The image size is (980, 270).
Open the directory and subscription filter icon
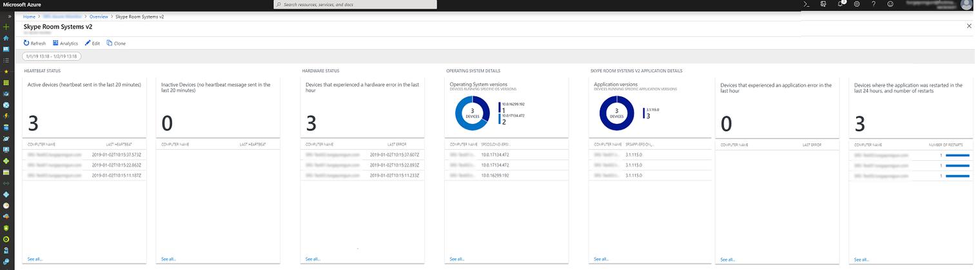823,4
